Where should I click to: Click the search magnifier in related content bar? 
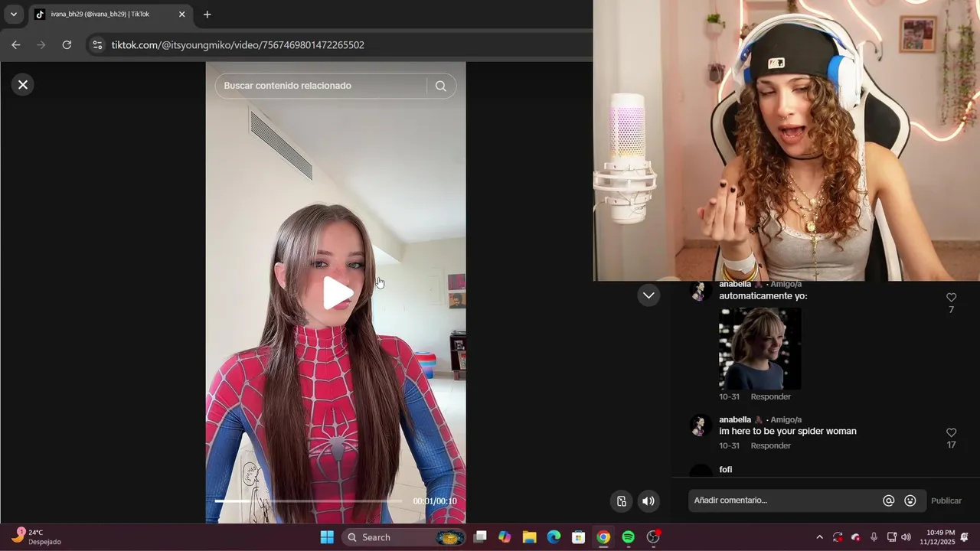(441, 86)
